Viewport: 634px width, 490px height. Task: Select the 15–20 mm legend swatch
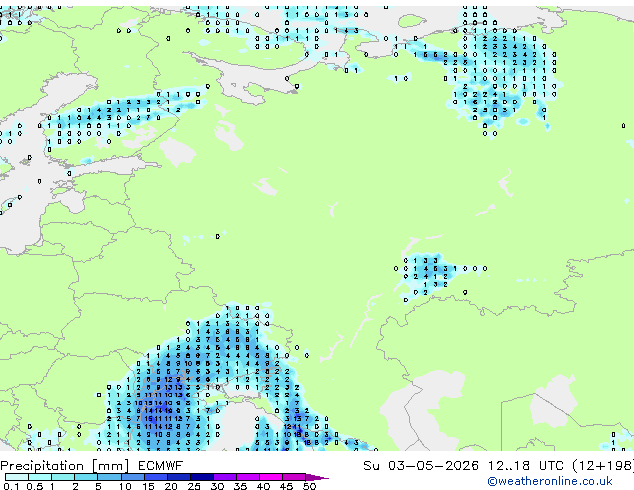[x=155, y=477]
